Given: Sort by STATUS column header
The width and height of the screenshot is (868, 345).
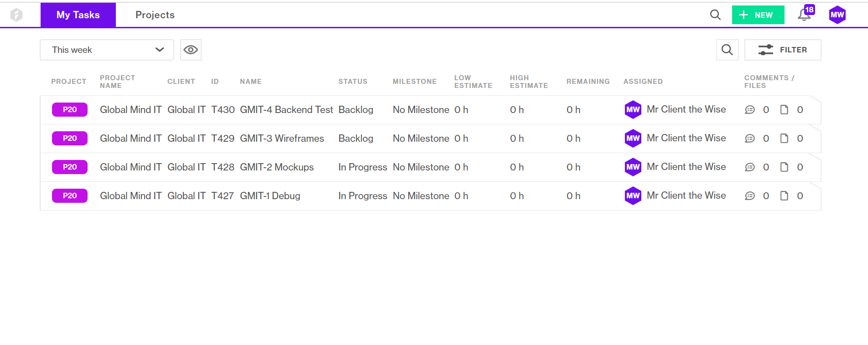Looking at the screenshot, I should click(x=353, y=82).
